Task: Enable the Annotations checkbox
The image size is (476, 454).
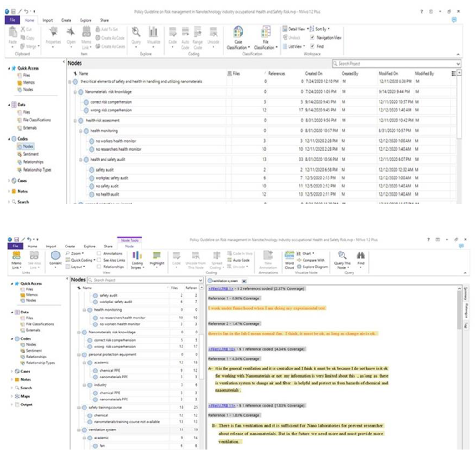Action: point(99,253)
